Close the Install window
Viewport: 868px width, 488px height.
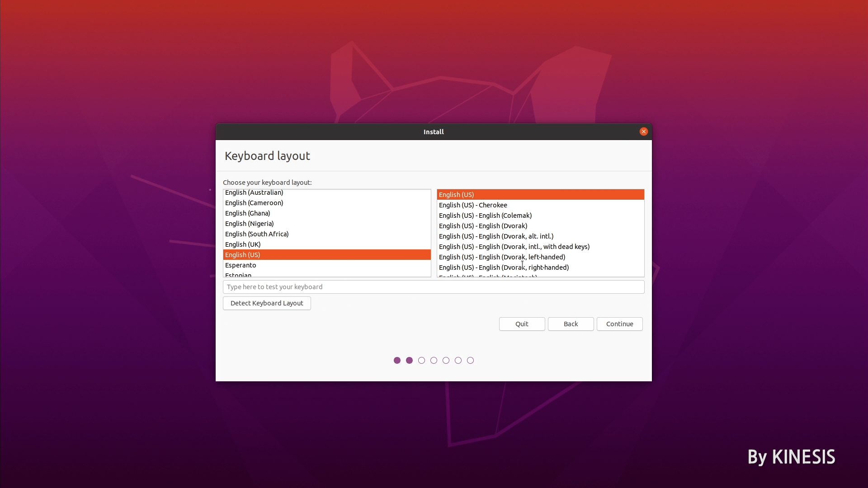(643, 131)
